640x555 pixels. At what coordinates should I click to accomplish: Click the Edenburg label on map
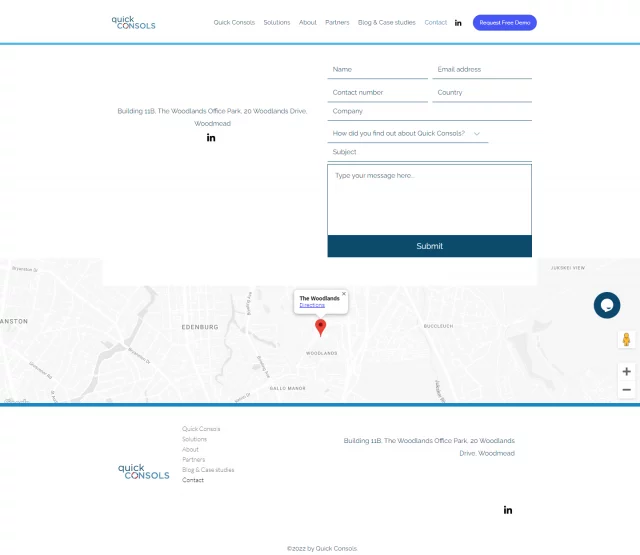click(200, 327)
